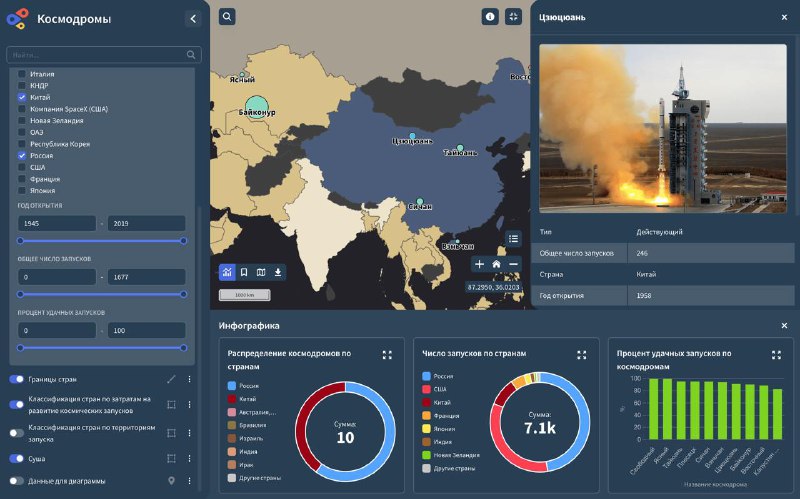Toggle off the Границы стран layer

(16, 379)
